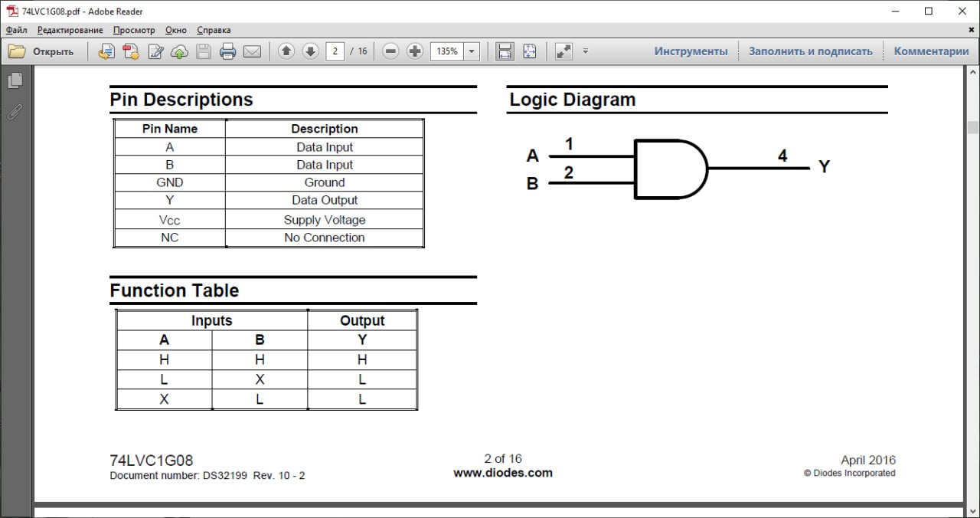Image resolution: width=980 pixels, height=518 pixels.
Task: Expand the toolbar customize small arrow
Action: click(x=586, y=51)
